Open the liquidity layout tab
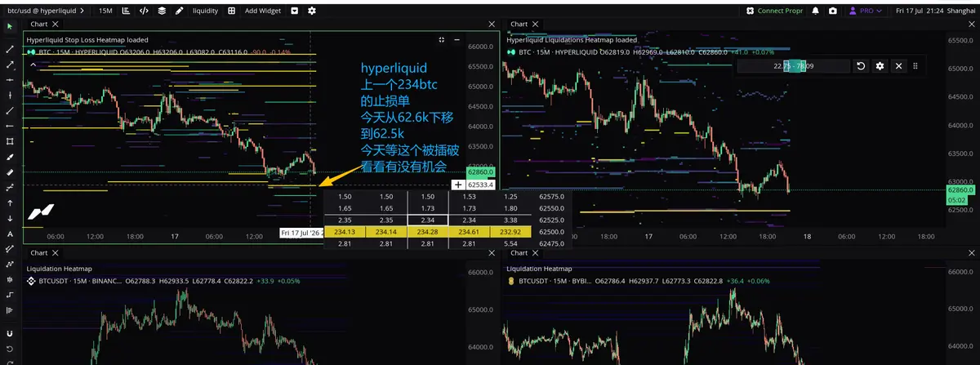Screen dimensions: 980x365 pyautogui.click(x=210, y=11)
